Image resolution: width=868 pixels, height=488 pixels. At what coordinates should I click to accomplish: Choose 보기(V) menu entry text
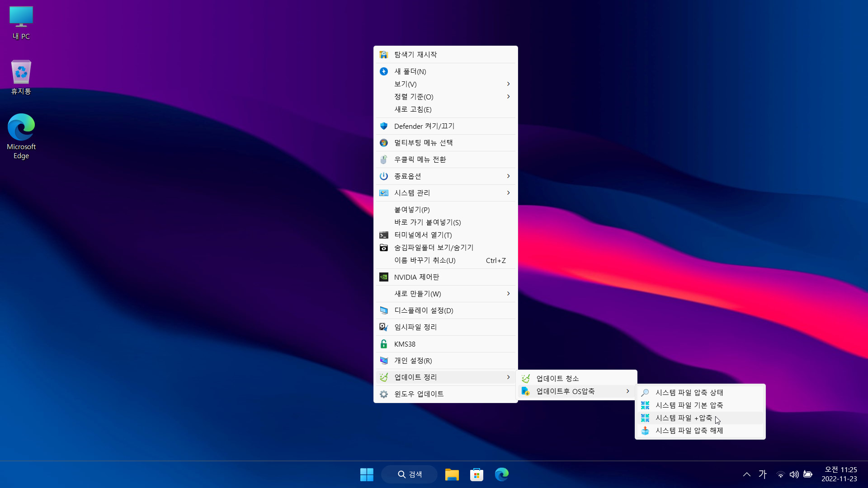[406, 84]
